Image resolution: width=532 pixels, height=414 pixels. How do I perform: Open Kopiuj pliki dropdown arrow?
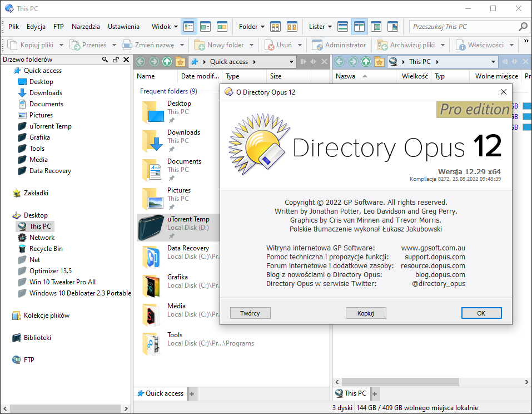tap(61, 45)
